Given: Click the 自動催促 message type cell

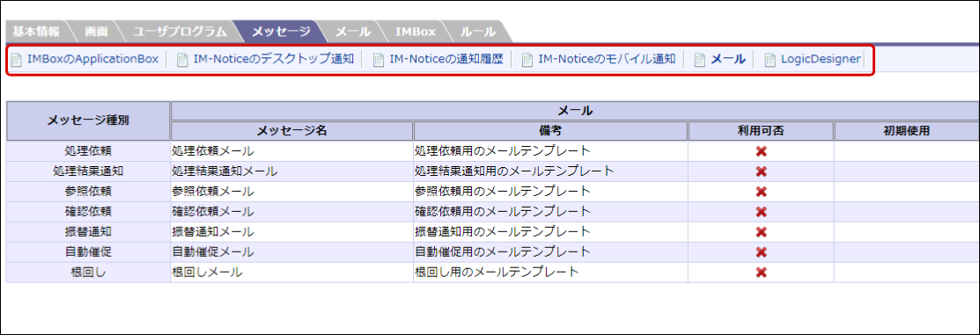Looking at the screenshot, I should point(88,252).
